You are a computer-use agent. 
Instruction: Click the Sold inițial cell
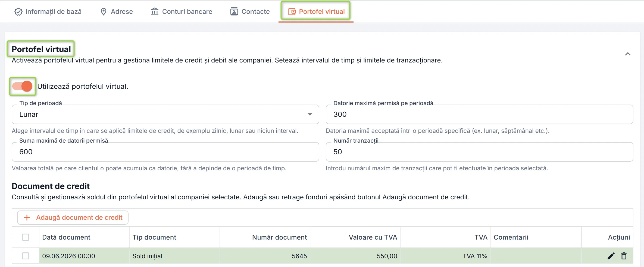174,256
